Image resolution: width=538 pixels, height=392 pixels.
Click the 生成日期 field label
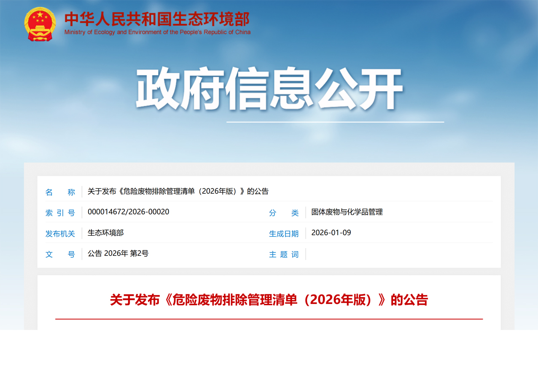pyautogui.click(x=284, y=234)
